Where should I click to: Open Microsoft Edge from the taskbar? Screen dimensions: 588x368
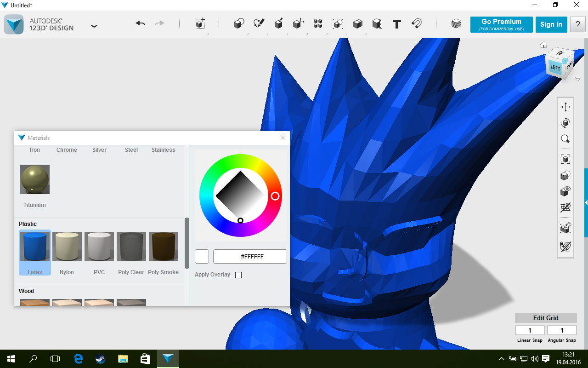78,358
